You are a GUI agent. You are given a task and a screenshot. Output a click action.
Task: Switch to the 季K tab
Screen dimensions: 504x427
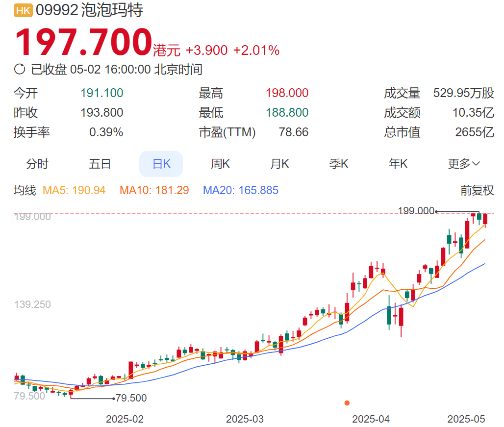[338, 164]
